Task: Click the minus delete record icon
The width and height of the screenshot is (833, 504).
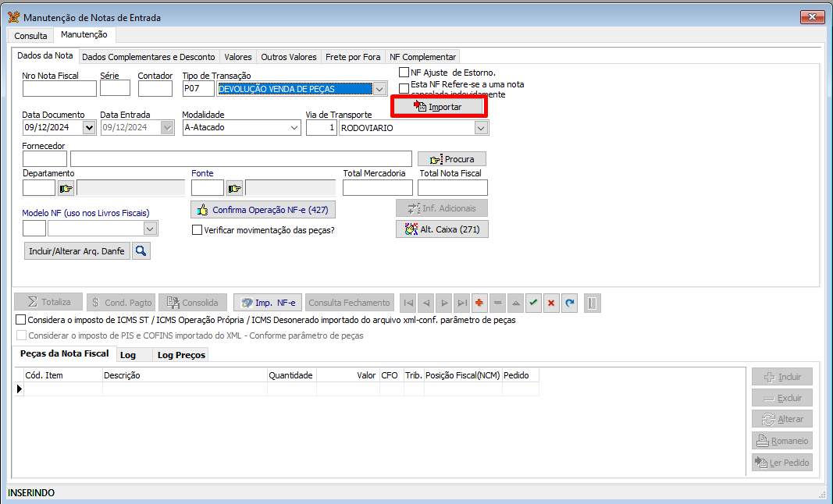Action: coord(498,303)
